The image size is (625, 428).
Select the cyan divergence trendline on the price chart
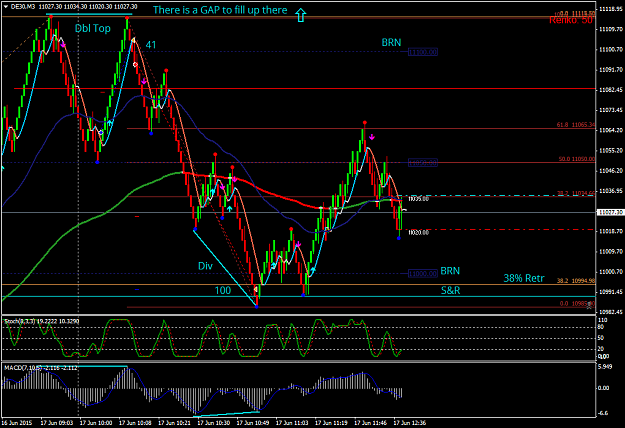(x=225, y=269)
